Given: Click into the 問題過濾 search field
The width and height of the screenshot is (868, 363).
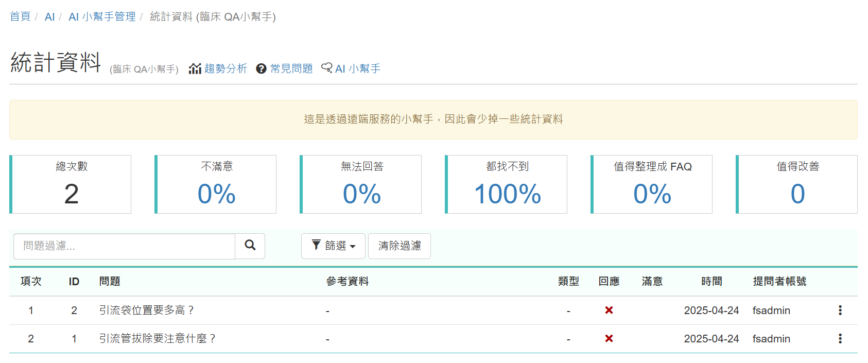Looking at the screenshot, I should pyautogui.click(x=124, y=246).
